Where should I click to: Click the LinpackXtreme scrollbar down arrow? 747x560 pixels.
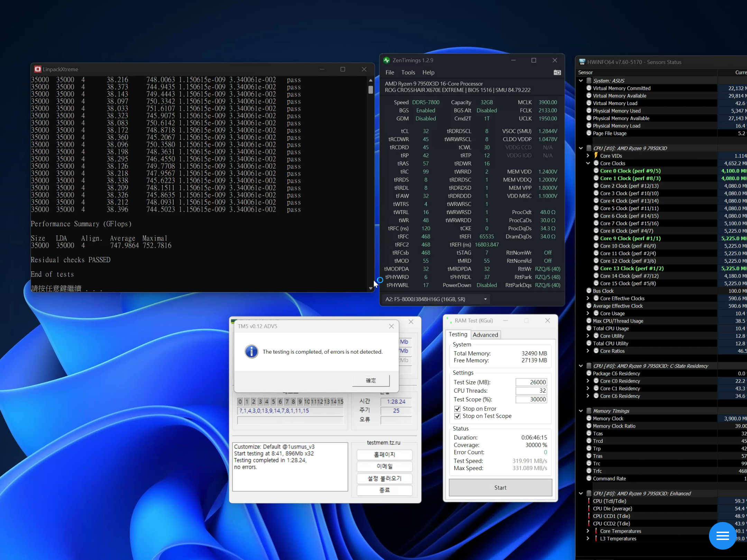pyautogui.click(x=371, y=288)
